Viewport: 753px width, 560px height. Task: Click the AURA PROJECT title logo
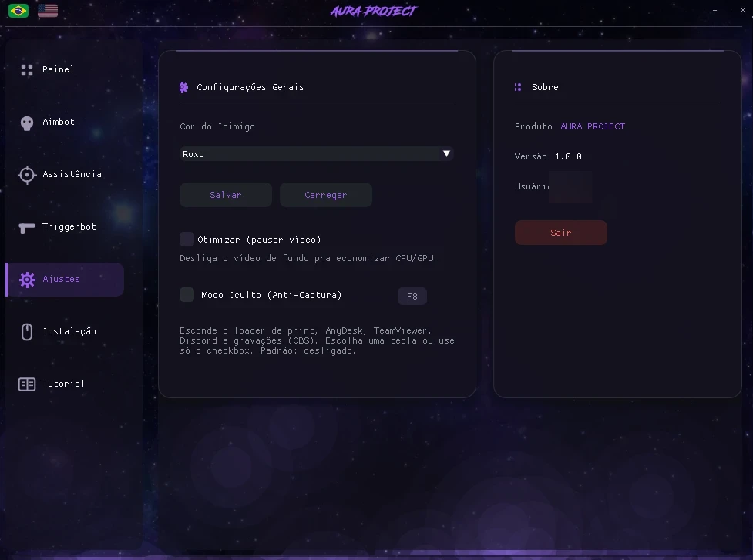point(374,11)
